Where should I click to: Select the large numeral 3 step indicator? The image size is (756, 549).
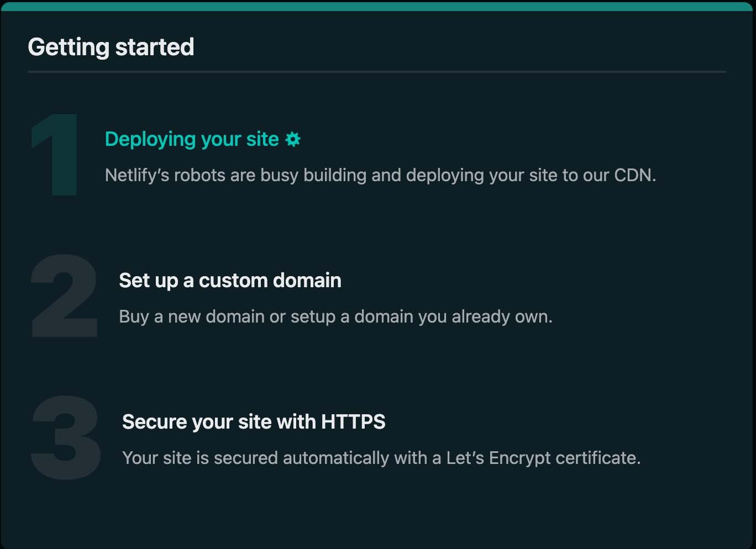click(65, 436)
